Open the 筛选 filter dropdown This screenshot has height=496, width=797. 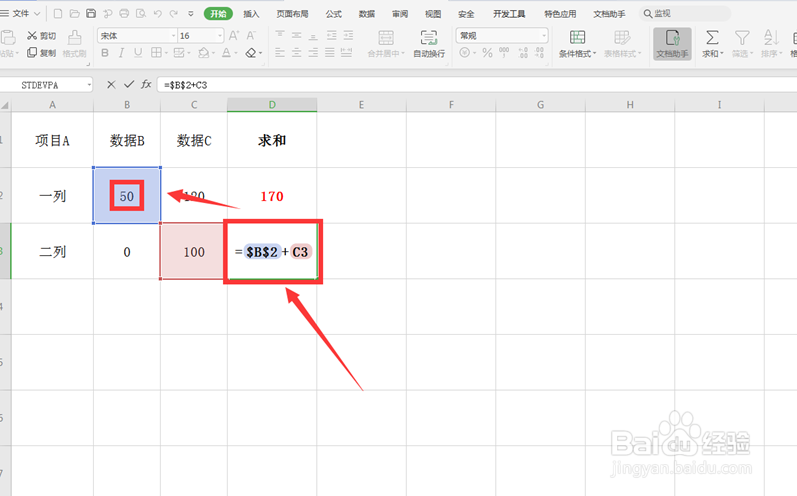pyautogui.click(x=742, y=44)
